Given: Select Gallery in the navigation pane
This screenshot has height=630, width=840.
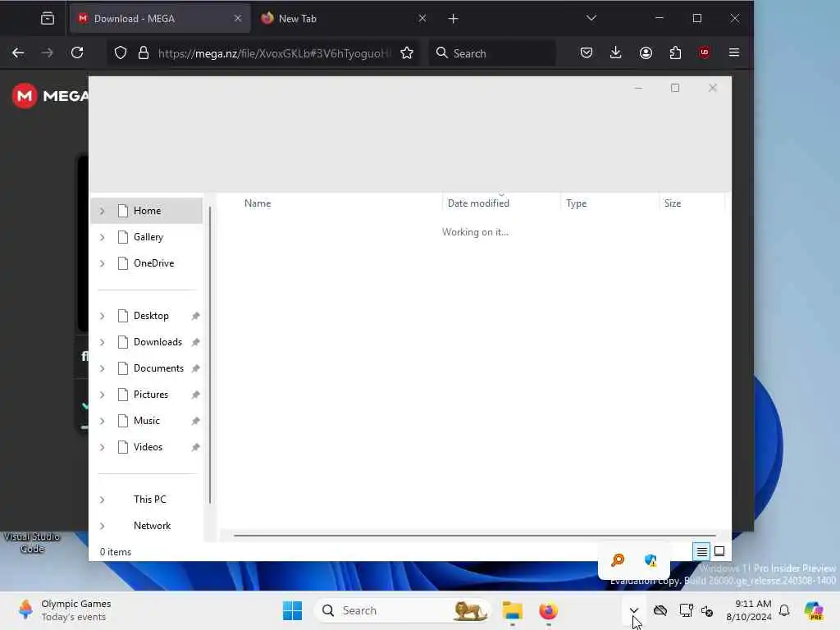Looking at the screenshot, I should click(148, 237).
